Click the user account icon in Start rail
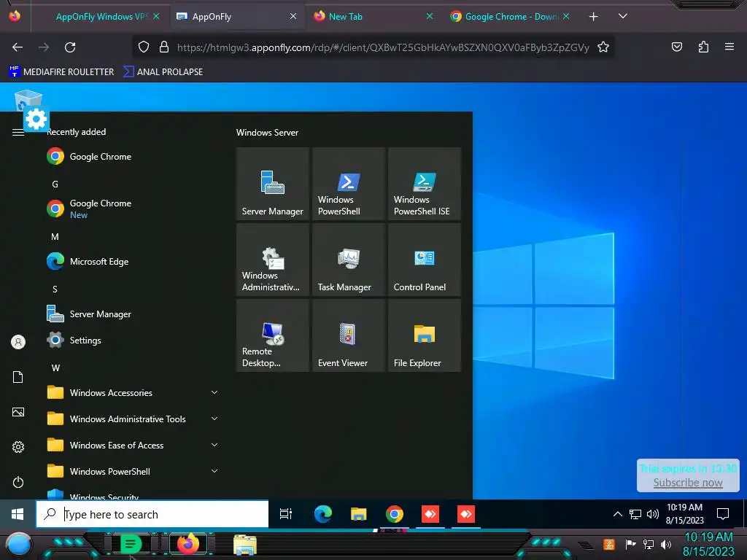Viewport: 747px width, 560px height. pos(18,342)
